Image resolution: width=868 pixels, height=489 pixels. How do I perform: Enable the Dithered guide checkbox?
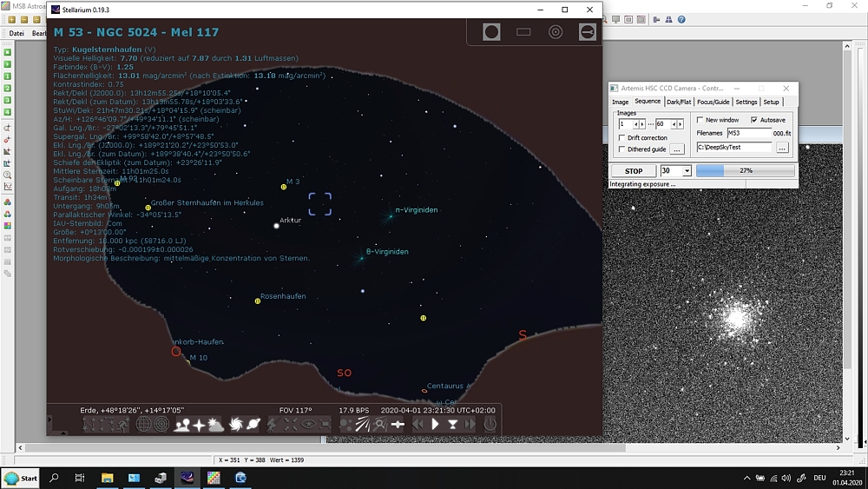[621, 149]
